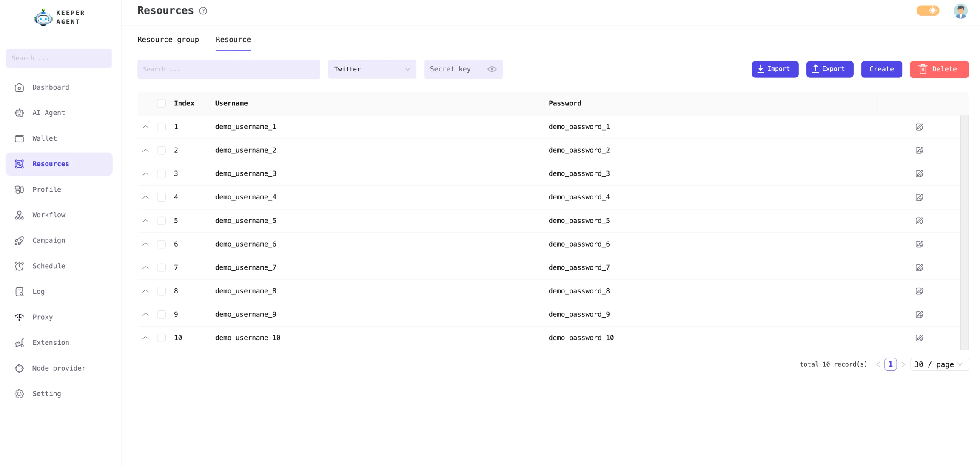The width and height of the screenshot is (980, 466).
Task: Switch to the Resource group tab
Action: pos(168,39)
